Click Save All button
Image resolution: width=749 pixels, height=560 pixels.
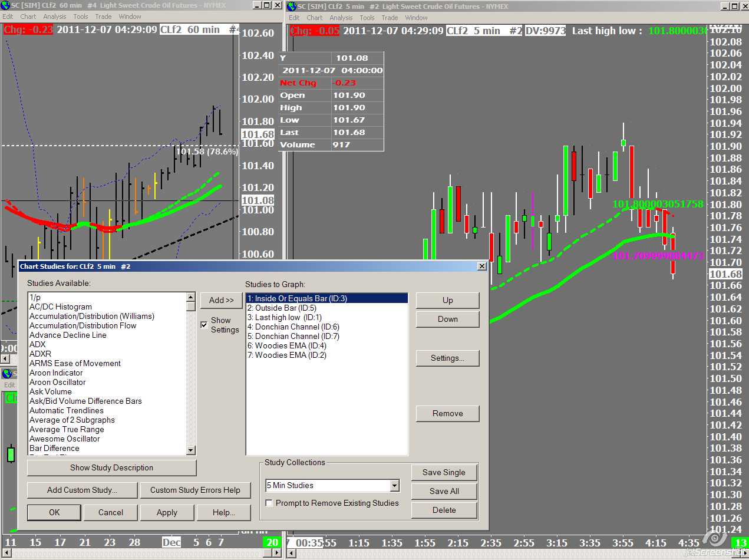coord(444,491)
